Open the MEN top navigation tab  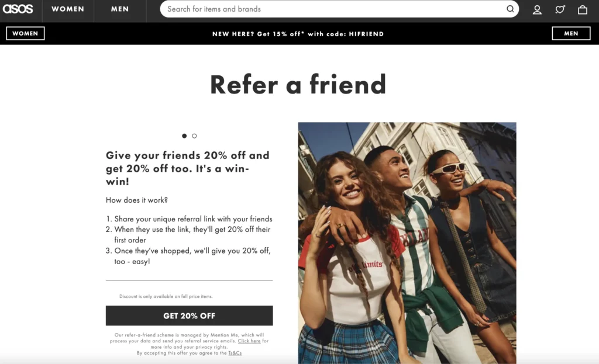pos(120,9)
